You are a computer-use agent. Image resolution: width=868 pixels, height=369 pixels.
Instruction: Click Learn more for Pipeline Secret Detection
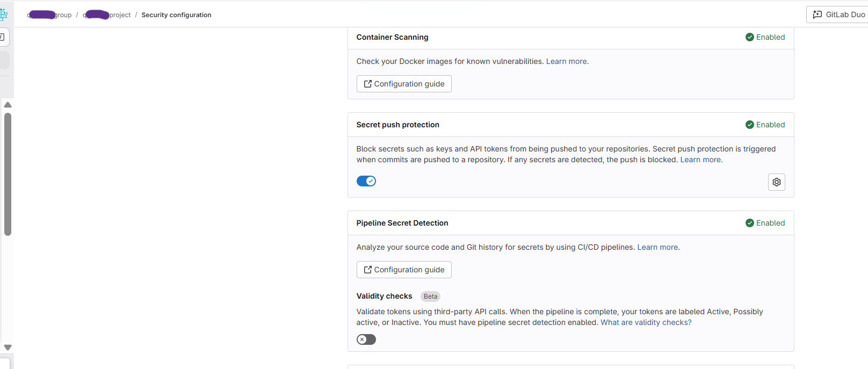coord(658,247)
